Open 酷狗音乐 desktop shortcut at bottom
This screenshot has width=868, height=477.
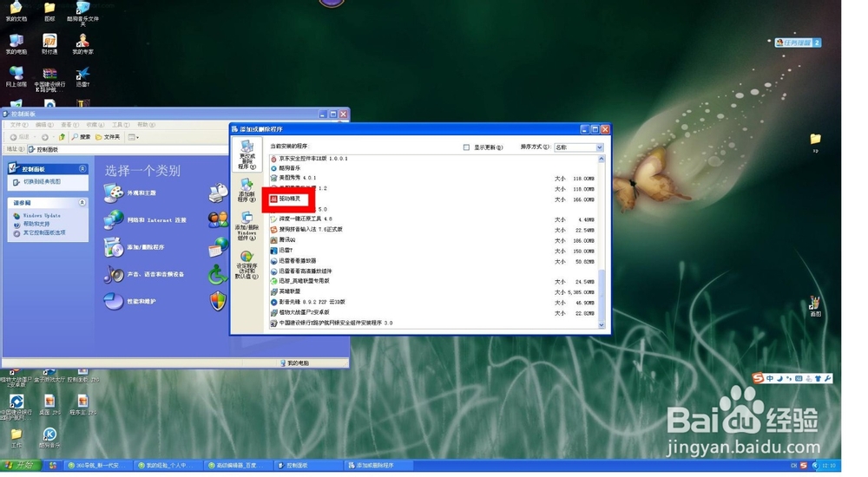point(49,437)
